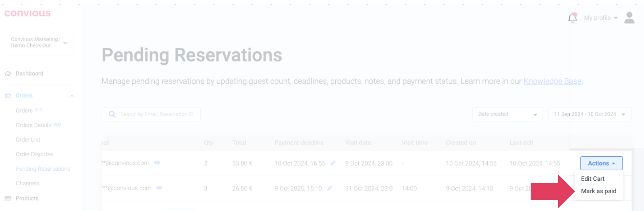
Task: Open the Knowledge Base link
Action: [552, 81]
